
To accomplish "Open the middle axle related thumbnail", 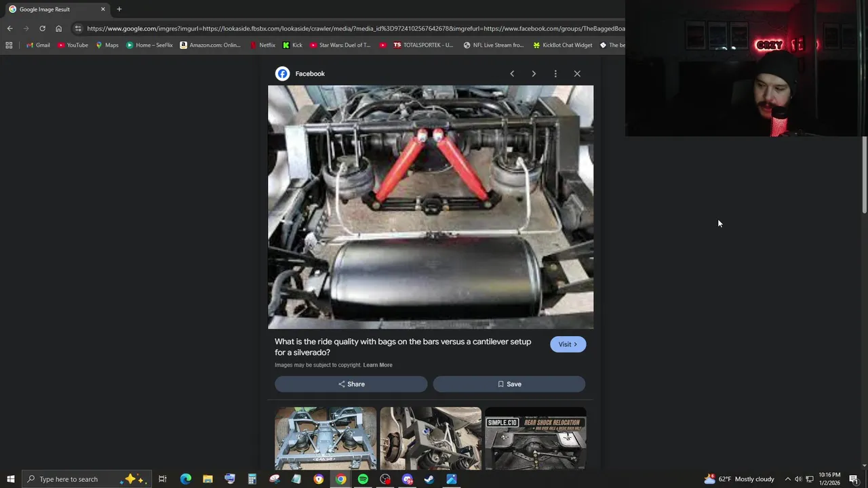I will point(431,439).
